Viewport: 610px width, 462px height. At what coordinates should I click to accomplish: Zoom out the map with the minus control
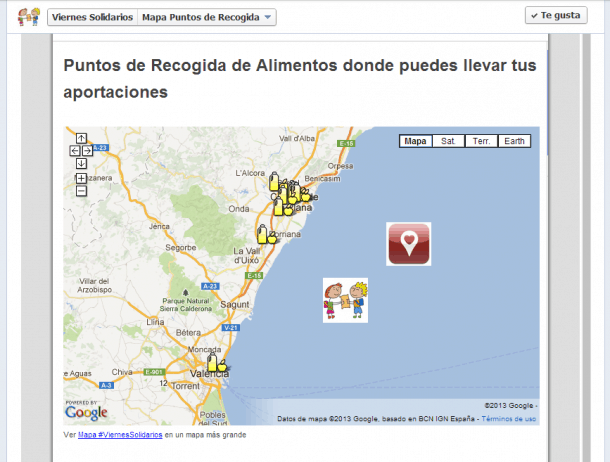coord(81,191)
